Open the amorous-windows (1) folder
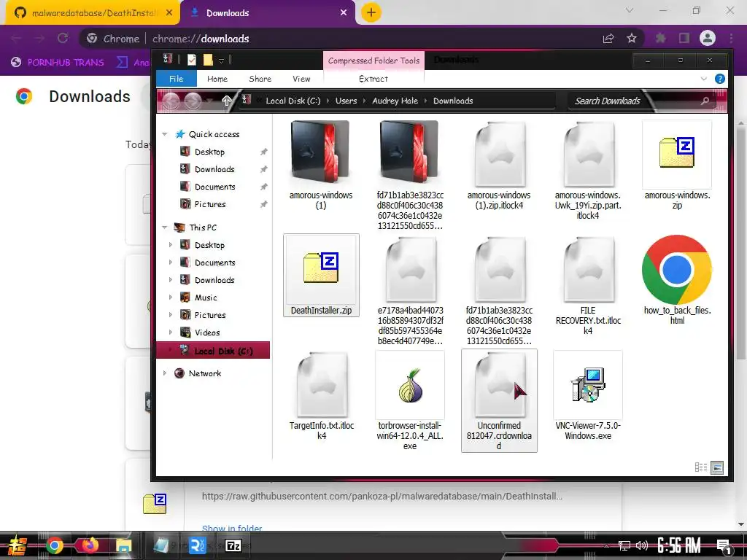This screenshot has width=747, height=560. coord(321,166)
